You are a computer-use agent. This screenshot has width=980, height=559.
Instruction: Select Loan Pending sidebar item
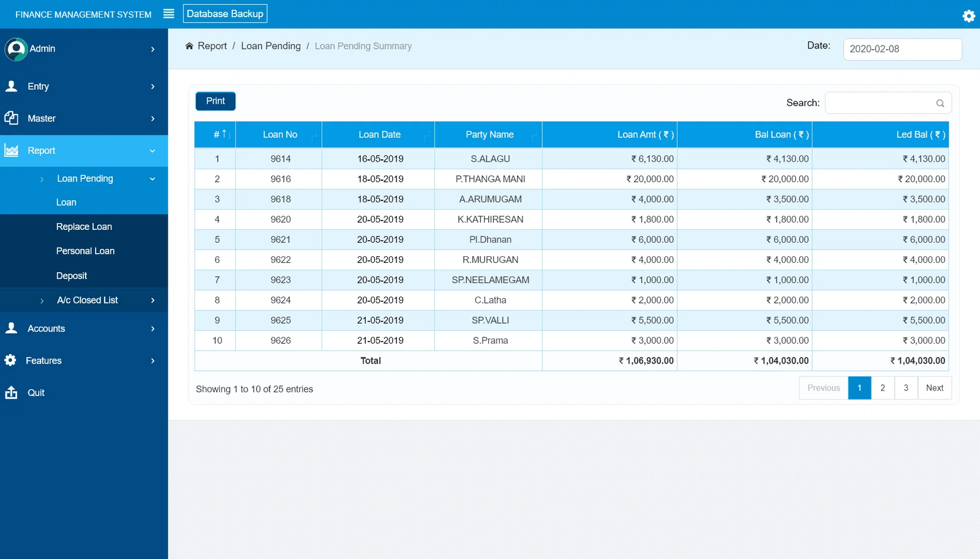tap(84, 178)
